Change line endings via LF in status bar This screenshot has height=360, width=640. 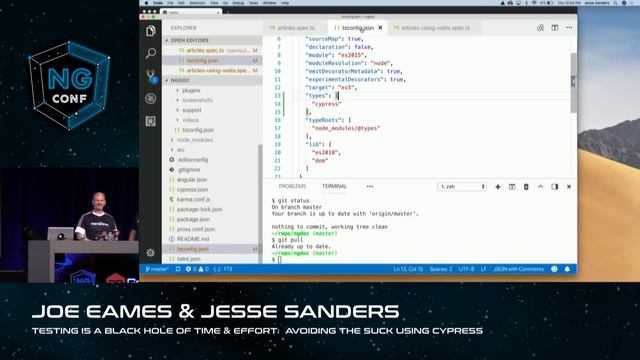484,269
